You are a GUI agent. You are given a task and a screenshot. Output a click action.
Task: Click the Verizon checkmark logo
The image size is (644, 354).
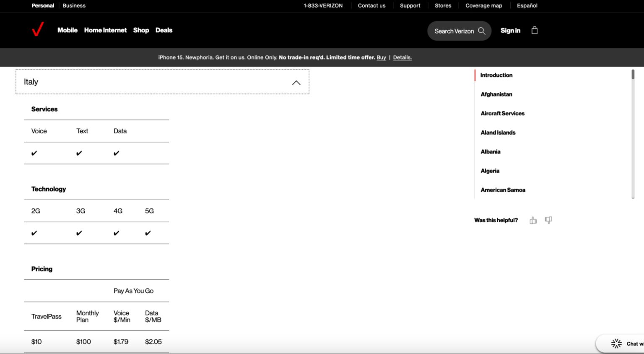pyautogui.click(x=38, y=30)
